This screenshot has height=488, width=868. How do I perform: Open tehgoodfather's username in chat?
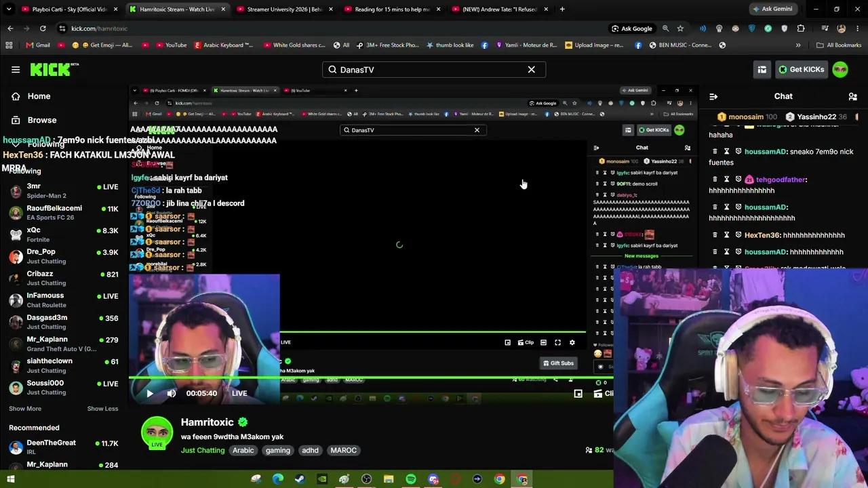781,180
